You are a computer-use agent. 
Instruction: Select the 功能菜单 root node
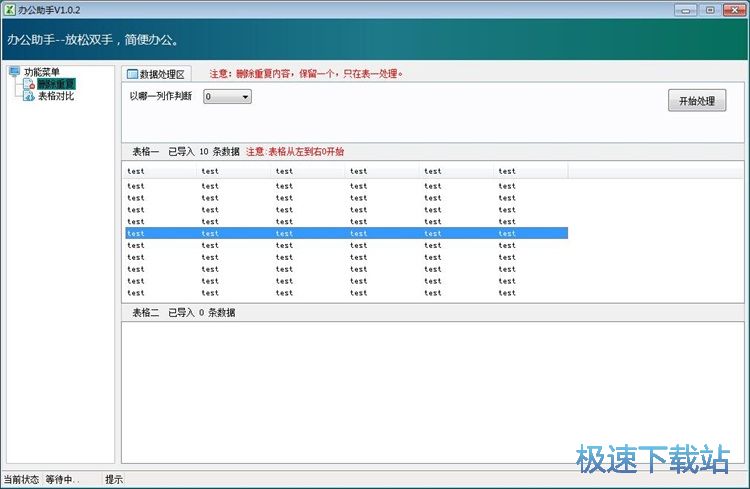pos(42,72)
